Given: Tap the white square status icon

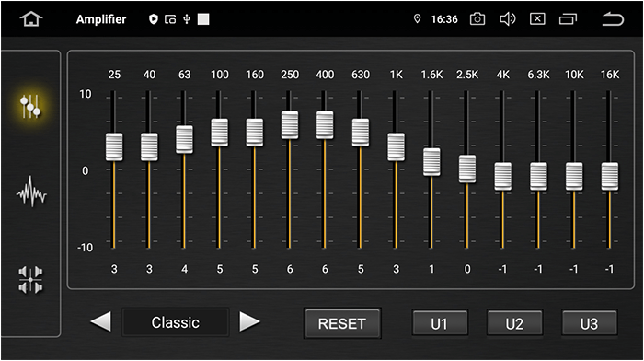Looking at the screenshot, I should click(x=203, y=19).
